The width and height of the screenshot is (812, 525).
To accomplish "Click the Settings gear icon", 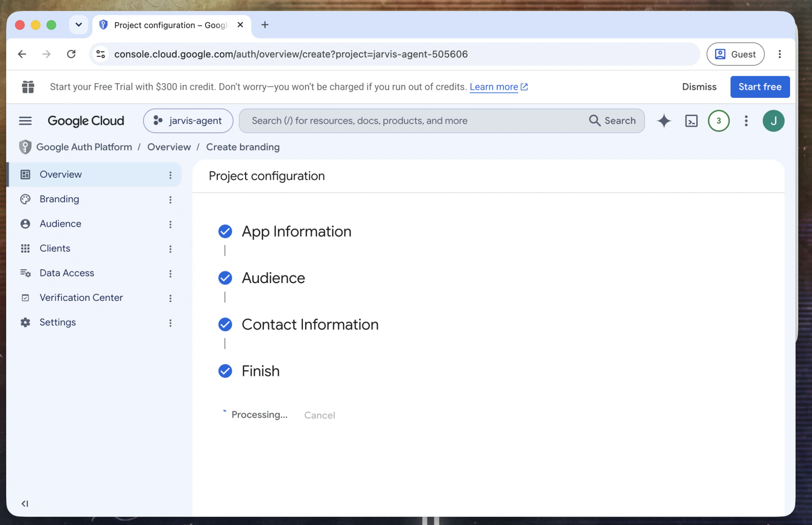I will coord(25,323).
